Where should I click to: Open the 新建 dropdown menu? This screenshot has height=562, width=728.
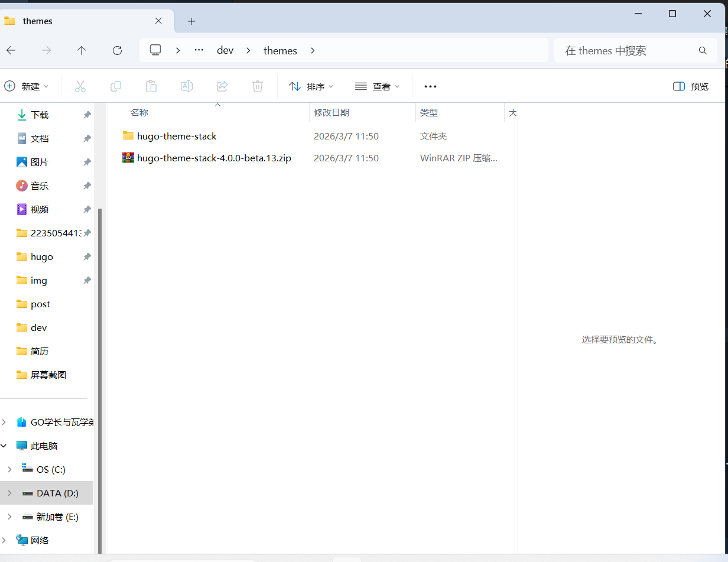click(x=27, y=86)
